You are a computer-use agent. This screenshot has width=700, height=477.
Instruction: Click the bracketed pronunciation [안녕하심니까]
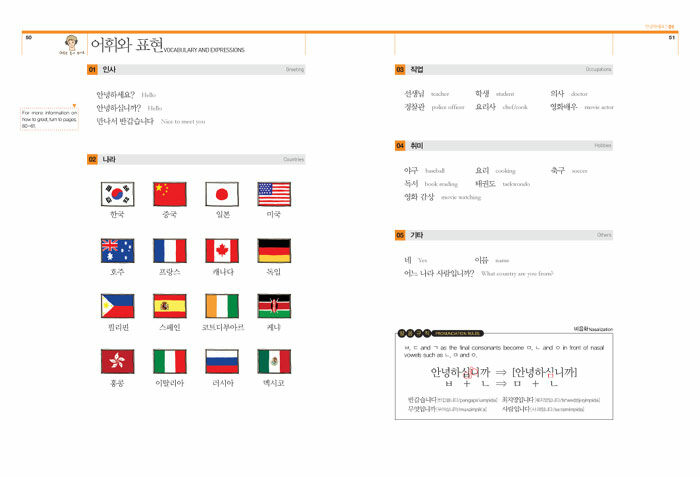(545, 372)
